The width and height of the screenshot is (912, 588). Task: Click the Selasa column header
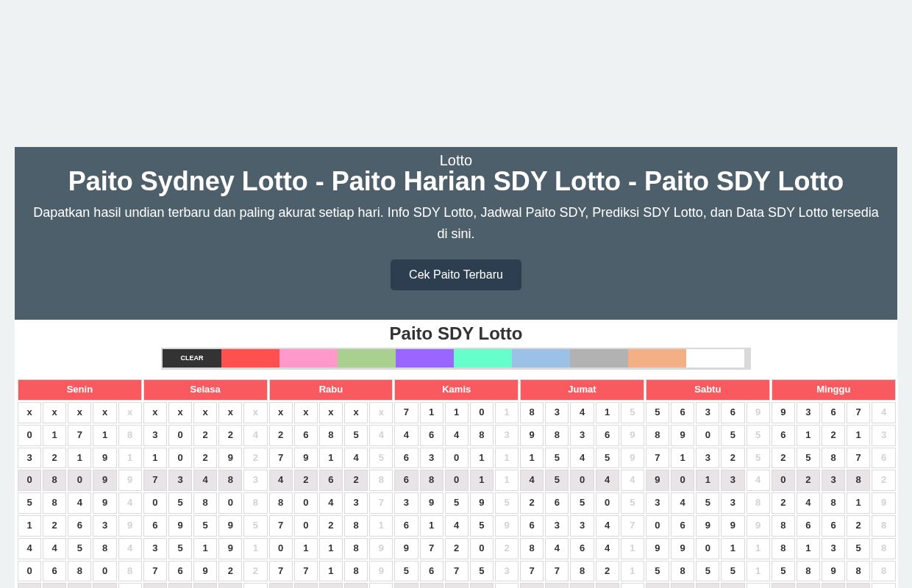pos(205,390)
